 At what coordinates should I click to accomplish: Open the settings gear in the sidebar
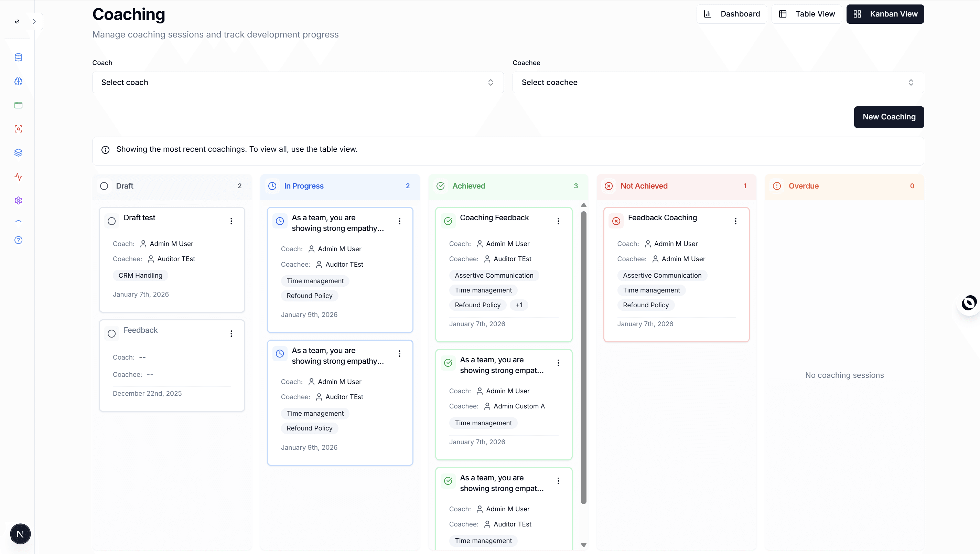[x=18, y=201]
